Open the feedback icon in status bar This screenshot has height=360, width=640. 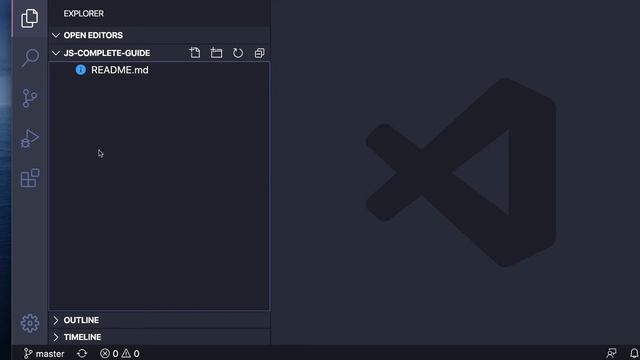tap(611, 353)
